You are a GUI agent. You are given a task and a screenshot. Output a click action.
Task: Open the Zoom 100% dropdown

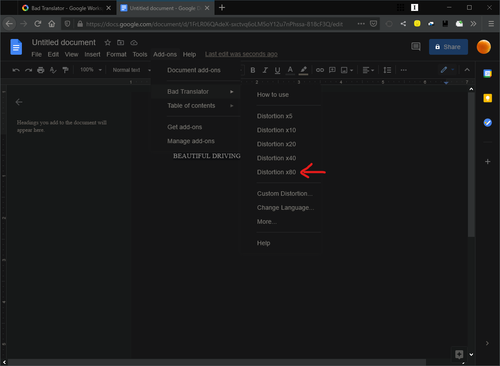[91, 70]
